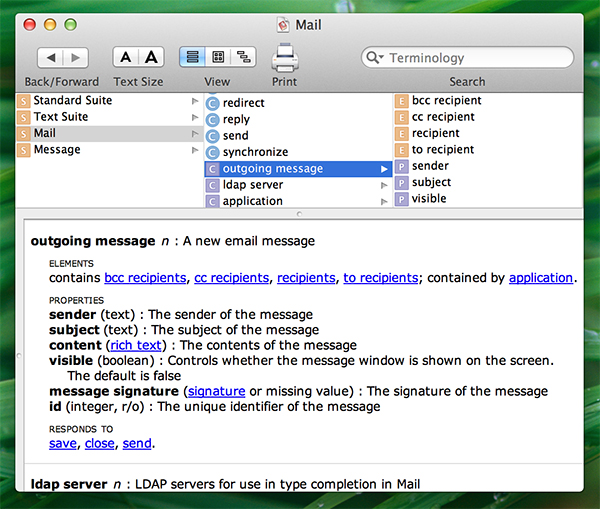The height and width of the screenshot is (509, 600).
Task: Click the visible property icon
Action: pos(401,199)
